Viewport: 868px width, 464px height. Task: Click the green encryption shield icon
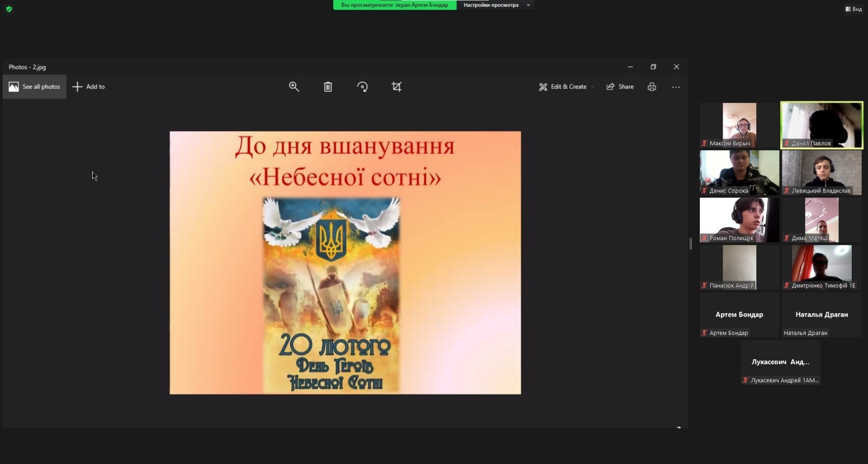pos(9,9)
